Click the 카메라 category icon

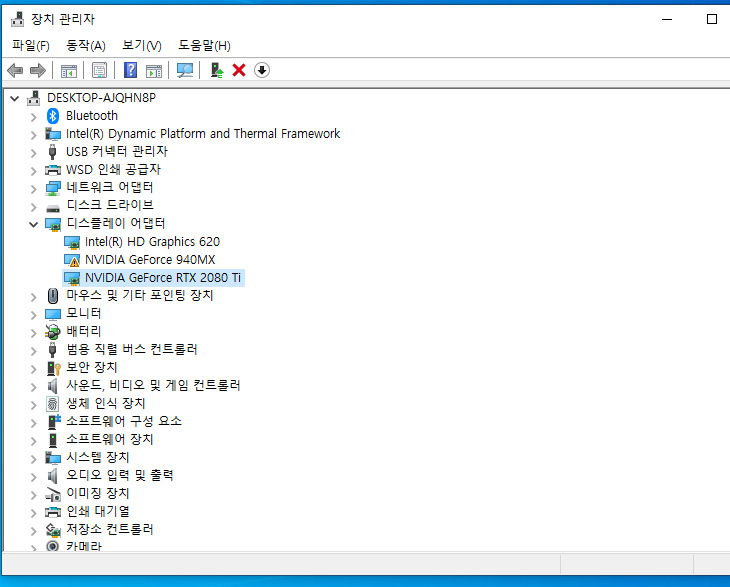coord(53,546)
